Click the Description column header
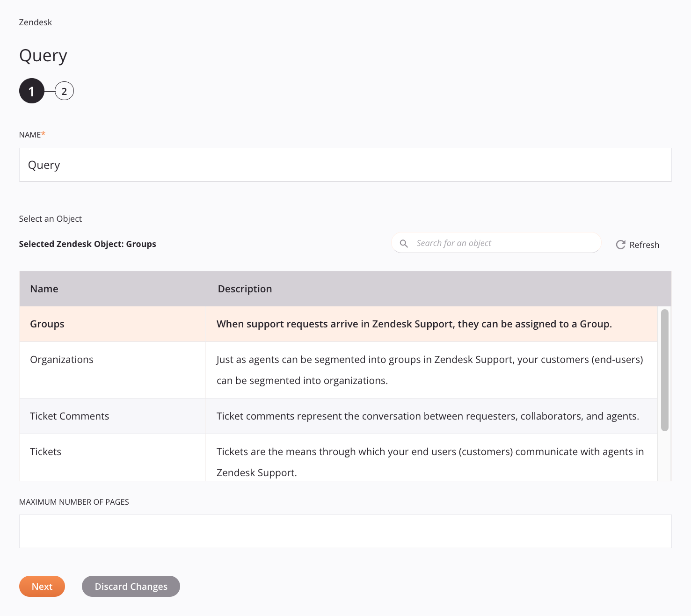Viewport: 691px width, 616px height. coord(439,289)
